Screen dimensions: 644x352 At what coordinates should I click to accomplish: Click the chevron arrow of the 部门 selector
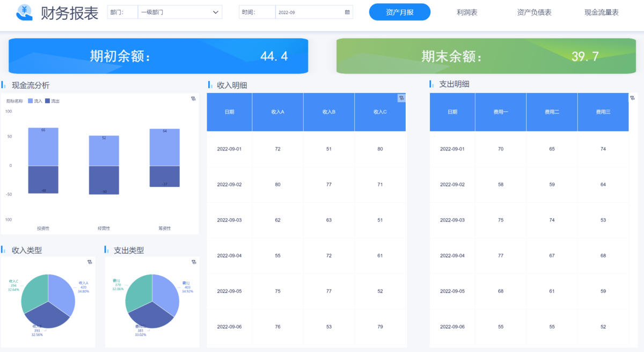pos(216,12)
